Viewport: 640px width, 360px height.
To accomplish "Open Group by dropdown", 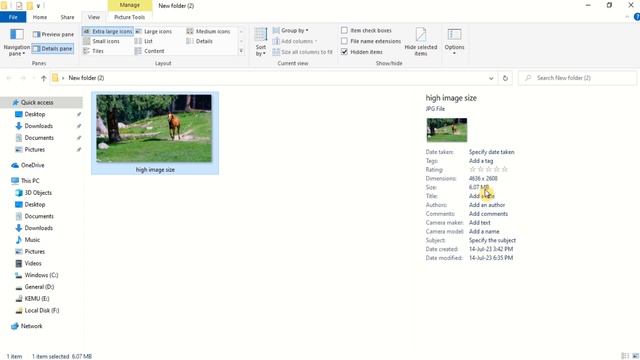I will (291, 31).
